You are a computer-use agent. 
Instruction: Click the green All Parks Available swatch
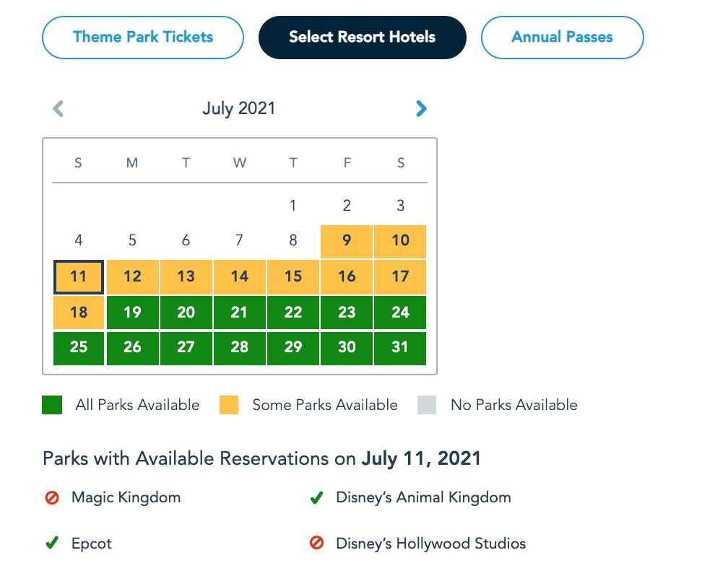coord(52,405)
